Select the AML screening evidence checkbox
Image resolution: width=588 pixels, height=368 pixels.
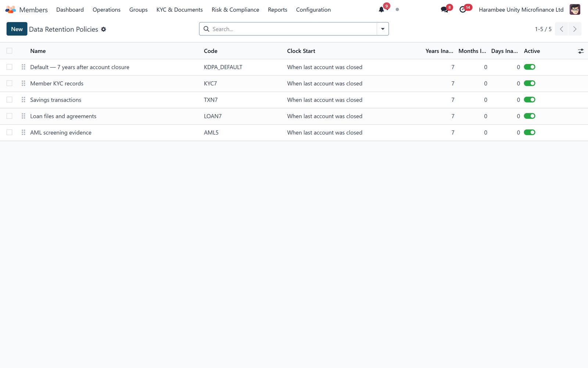(10, 132)
